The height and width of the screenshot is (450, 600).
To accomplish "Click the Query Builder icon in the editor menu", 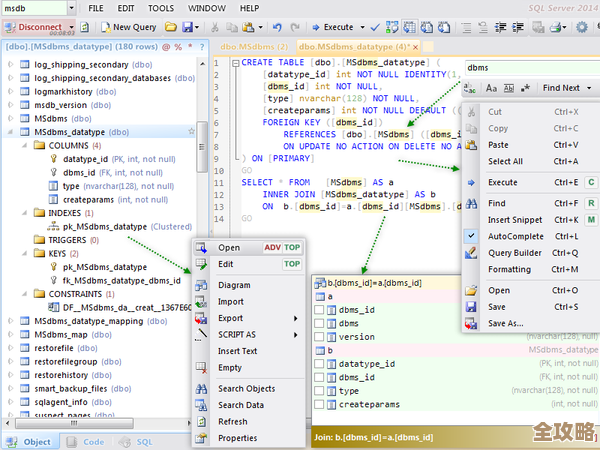I will pos(472,253).
